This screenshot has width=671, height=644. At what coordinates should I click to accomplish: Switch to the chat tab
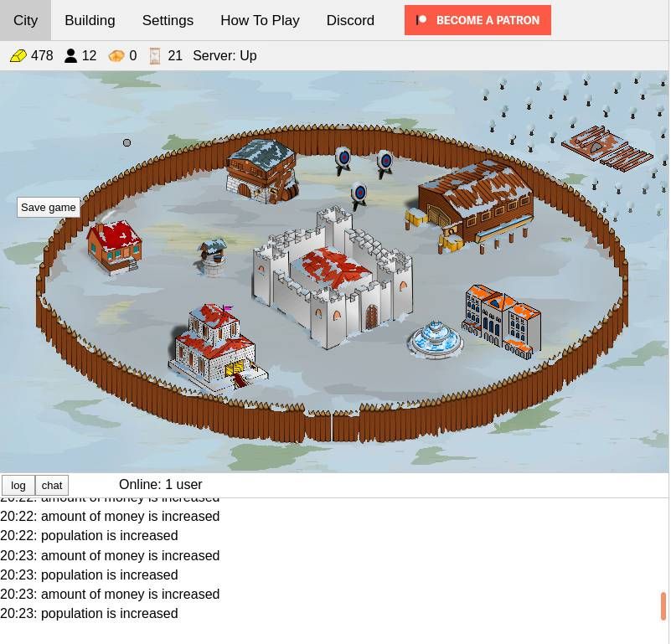(52, 485)
